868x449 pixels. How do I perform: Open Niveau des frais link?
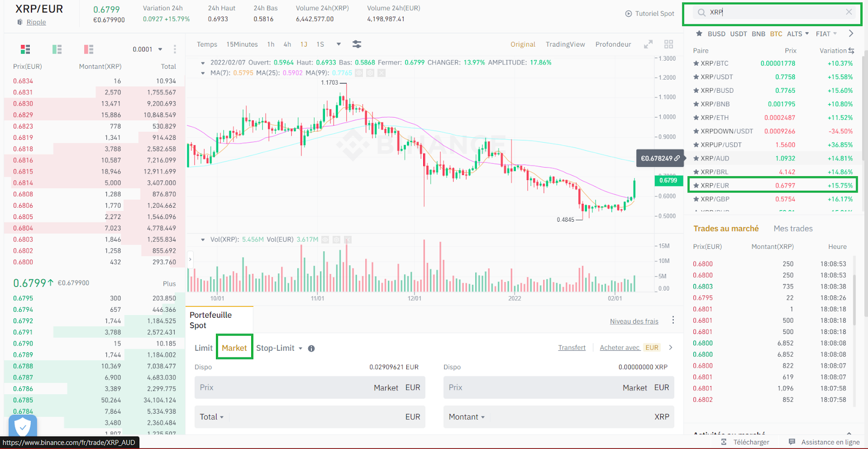pyautogui.click(x=634, y=322)
